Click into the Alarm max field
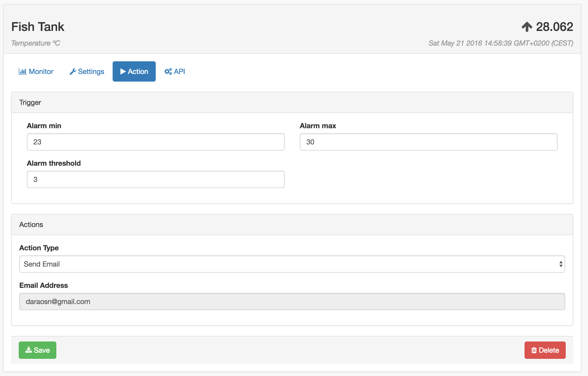This screenshot has width=588, height=376. (428, 142)
